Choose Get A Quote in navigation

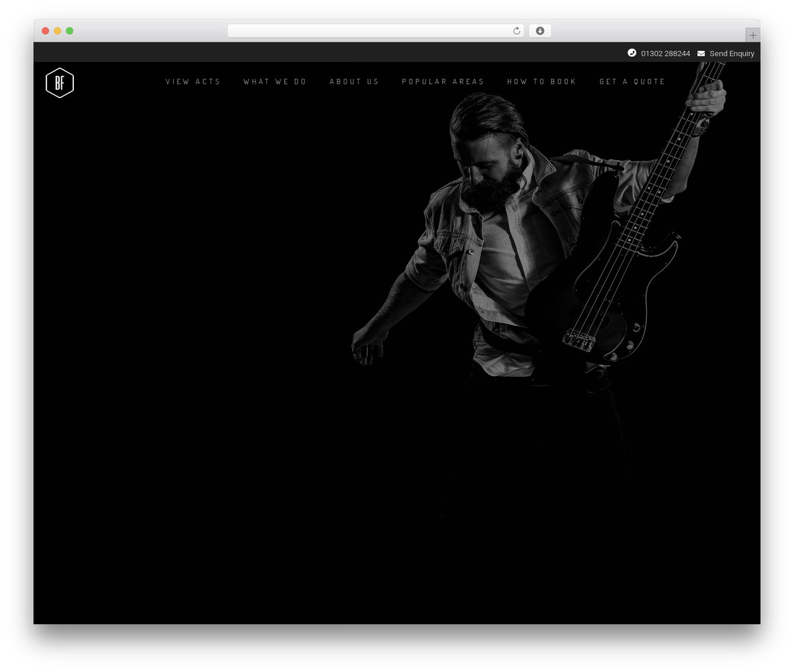[x=632, y=82]
